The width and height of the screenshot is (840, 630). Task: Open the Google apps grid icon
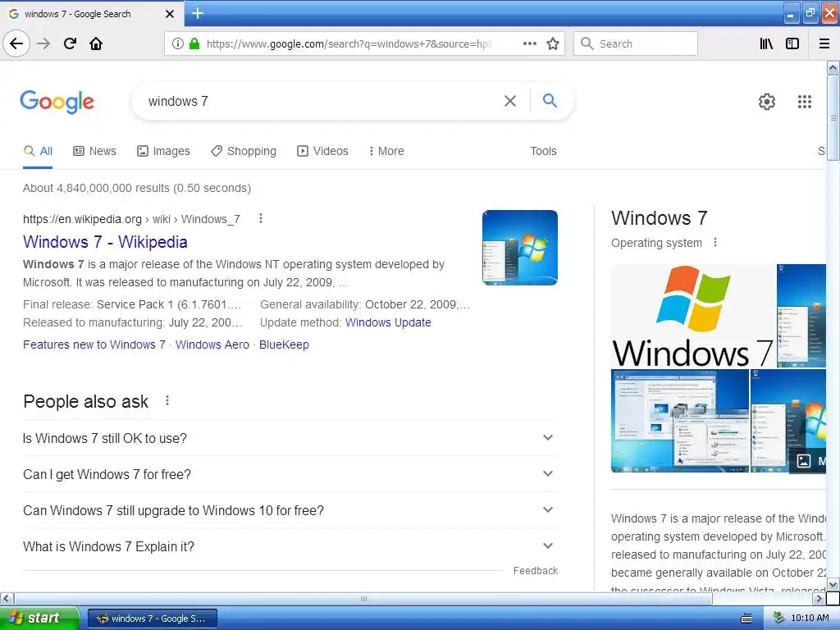804,101
